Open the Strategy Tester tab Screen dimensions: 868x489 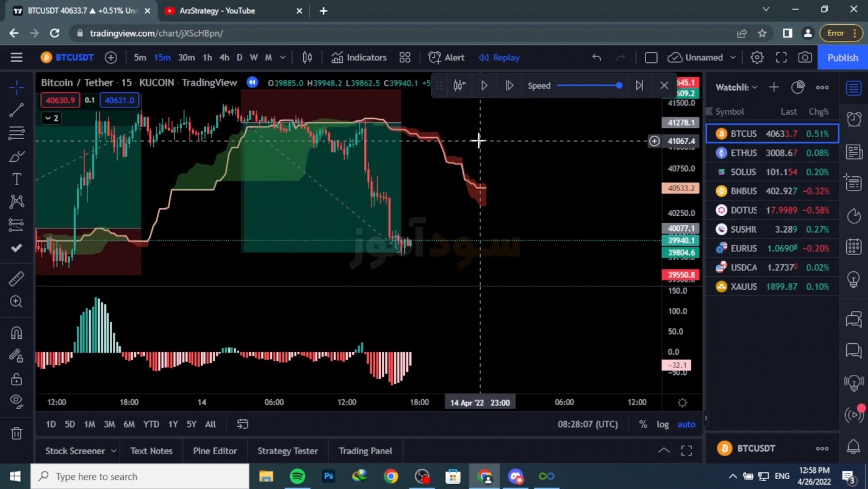(288, 451)
